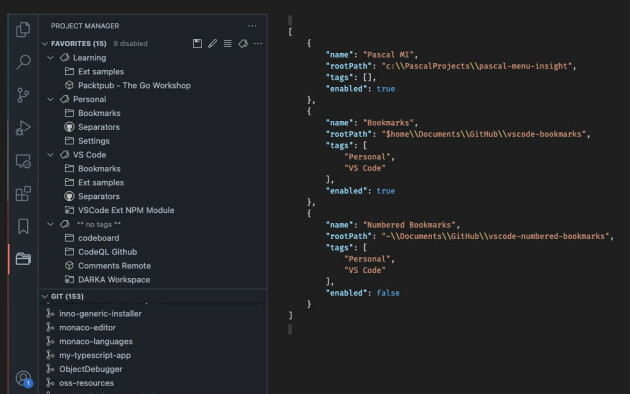
Task: Open the Search view icon
Action: click(x=23, y=62)
